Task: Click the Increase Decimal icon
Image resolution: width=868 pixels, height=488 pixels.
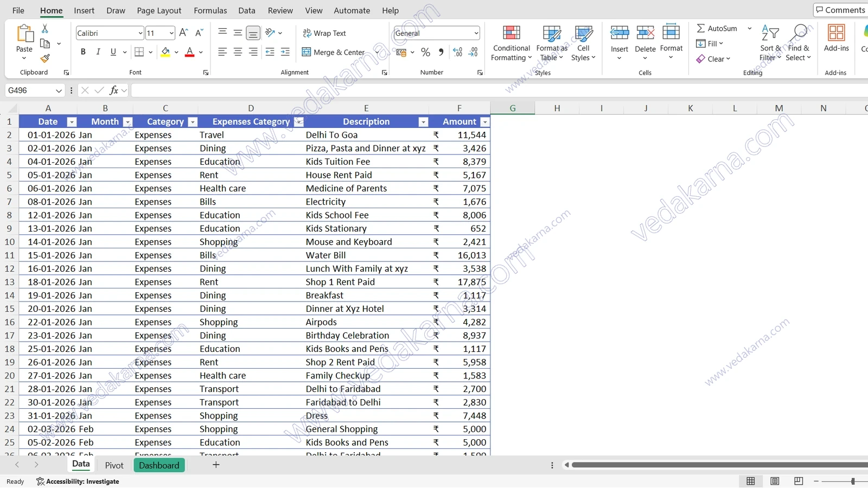Action: [x=458, y=52]
